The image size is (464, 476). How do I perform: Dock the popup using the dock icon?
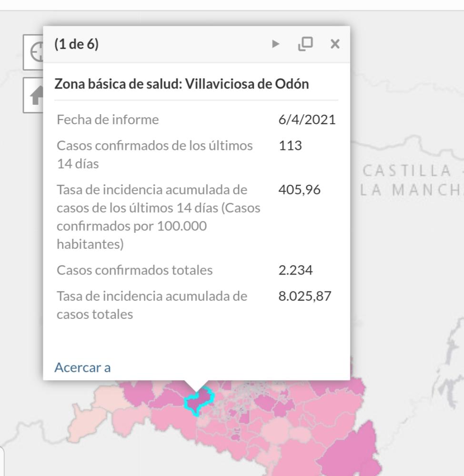tap(306, 44)
